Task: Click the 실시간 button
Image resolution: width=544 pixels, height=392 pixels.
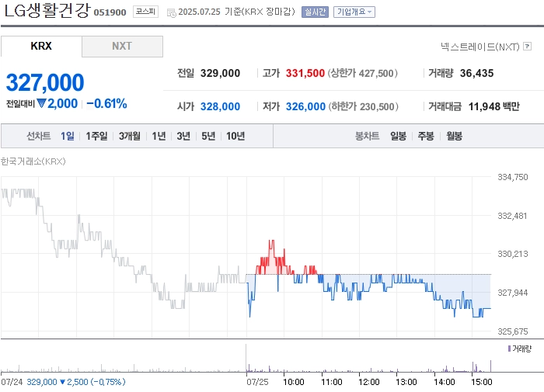Action: coord(315,12)
